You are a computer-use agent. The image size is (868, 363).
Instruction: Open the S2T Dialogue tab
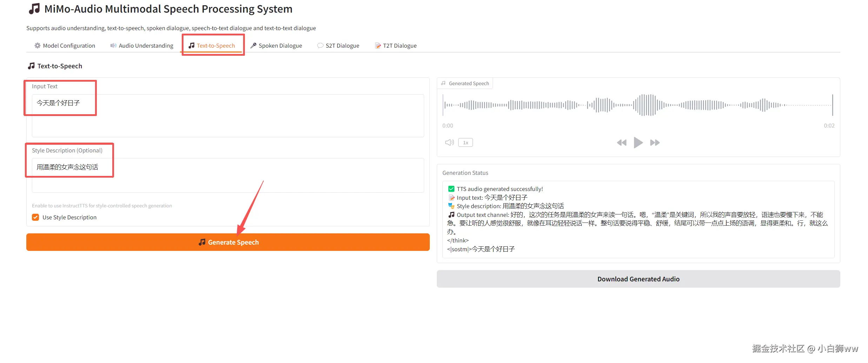pyautogui.click(x=338, y=46)
